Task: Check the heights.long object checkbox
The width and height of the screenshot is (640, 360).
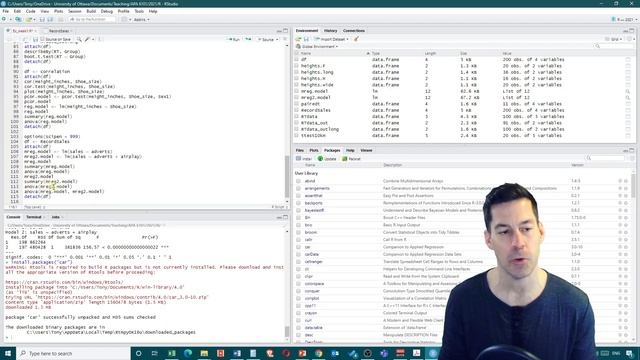Action: click(297, 72)
